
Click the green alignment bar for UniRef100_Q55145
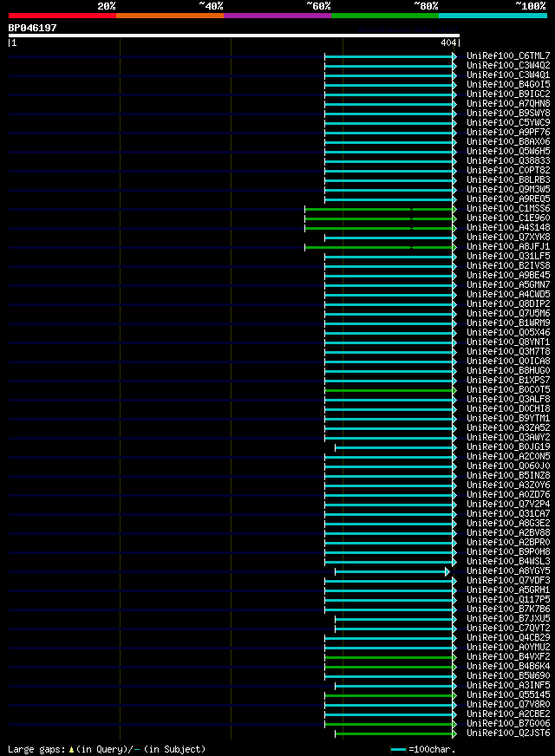(x=388, y=696)
